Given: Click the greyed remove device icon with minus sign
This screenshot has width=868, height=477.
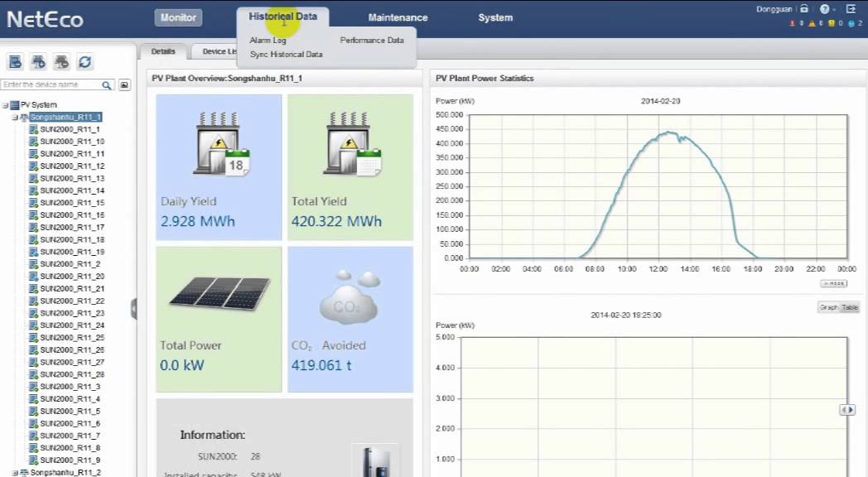Looking at the screenshot, I should [61, 61].
